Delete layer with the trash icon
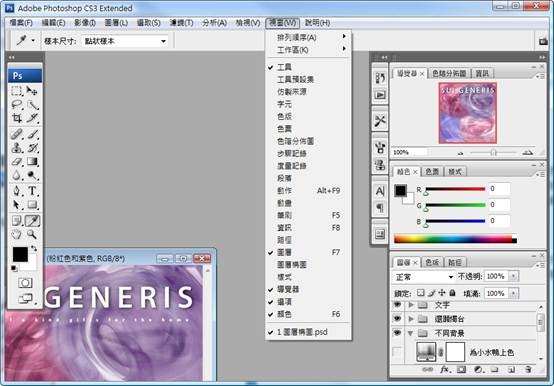This screenshot has width=554, height=386. coord(528,369)
